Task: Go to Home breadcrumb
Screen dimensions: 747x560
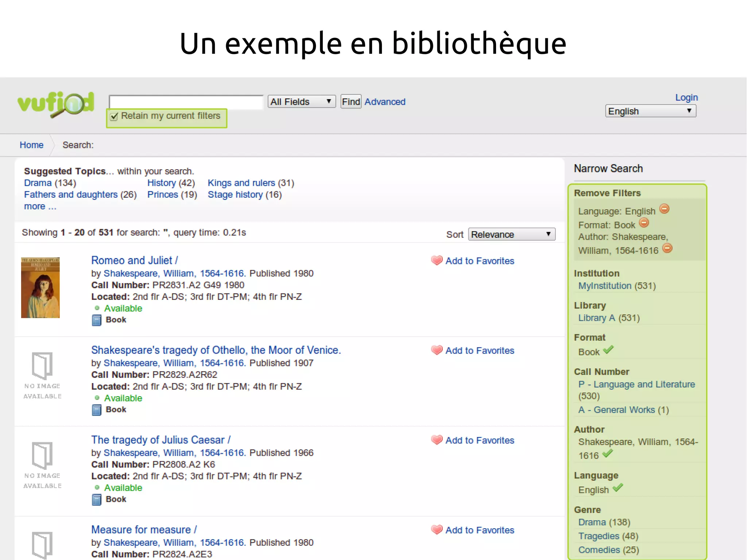Action: click(x=31, y=145)
